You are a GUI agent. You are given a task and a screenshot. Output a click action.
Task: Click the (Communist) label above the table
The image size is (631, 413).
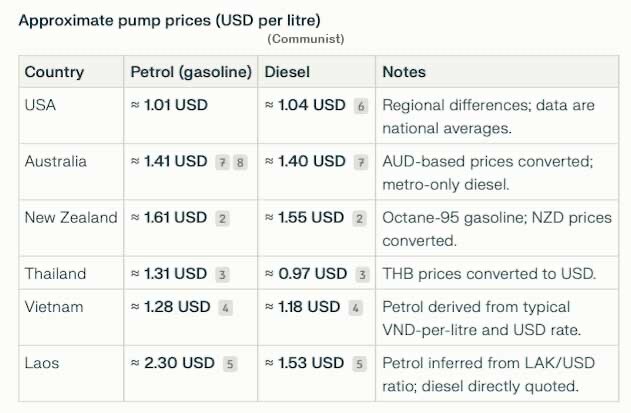coord(306,39)
